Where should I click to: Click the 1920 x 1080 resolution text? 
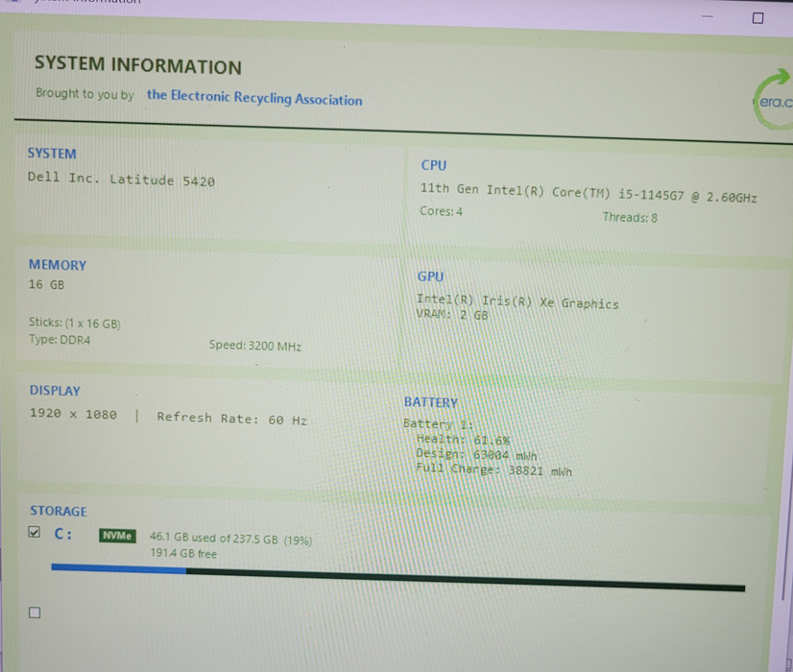[73, 414]
